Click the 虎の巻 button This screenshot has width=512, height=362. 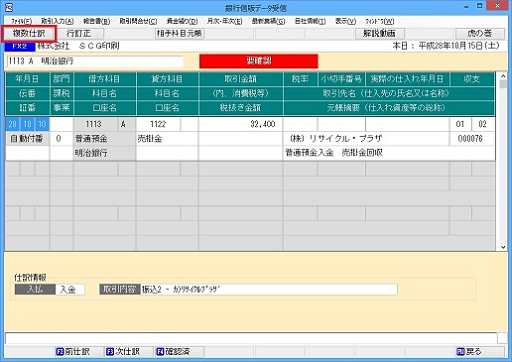click(480, 34)
